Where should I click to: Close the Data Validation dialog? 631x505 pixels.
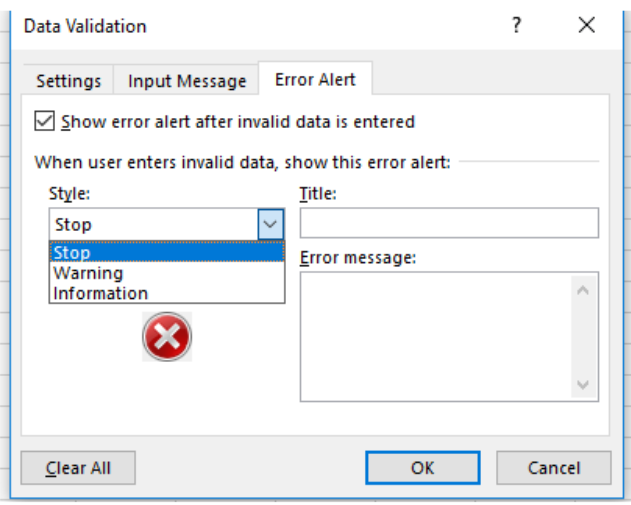tap(586, 25)
